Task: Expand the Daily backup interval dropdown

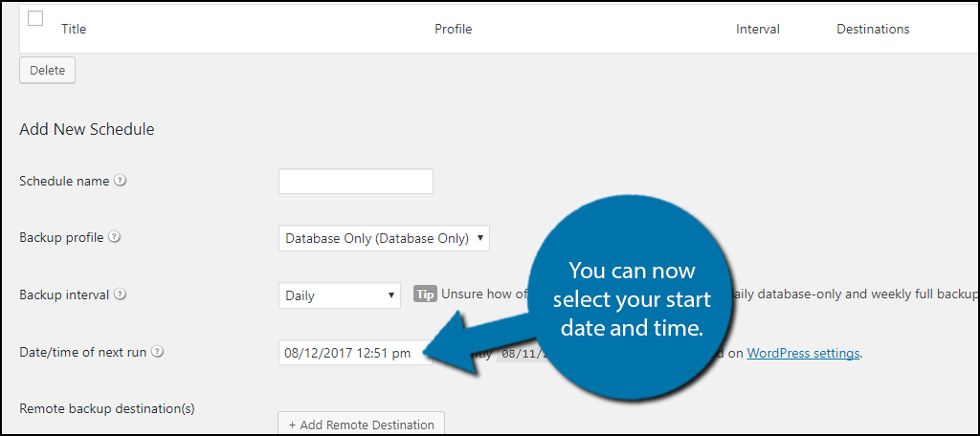Action: click(340, 295)
